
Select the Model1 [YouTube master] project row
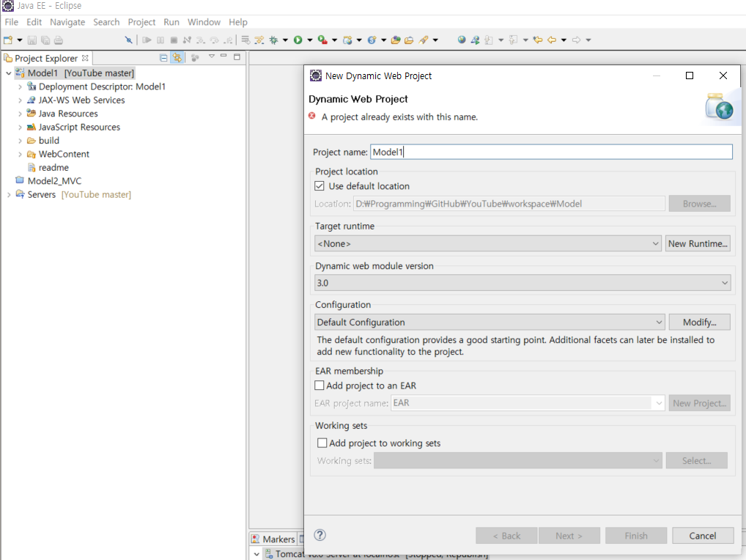click(75, 73)
